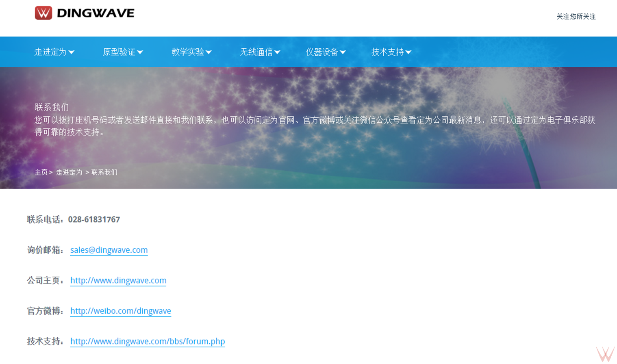Open the 技术支持 menu
This screenshot has height=364, width=617.
(x=391, y=52)
